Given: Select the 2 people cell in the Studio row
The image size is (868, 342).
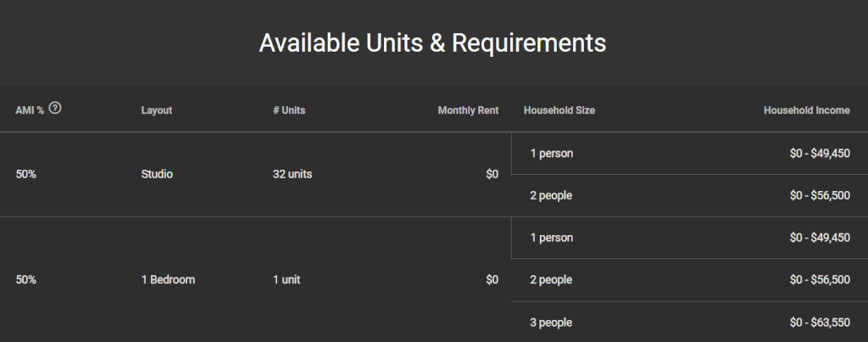Looking at the screenshot, I should [x=551, y=196].
